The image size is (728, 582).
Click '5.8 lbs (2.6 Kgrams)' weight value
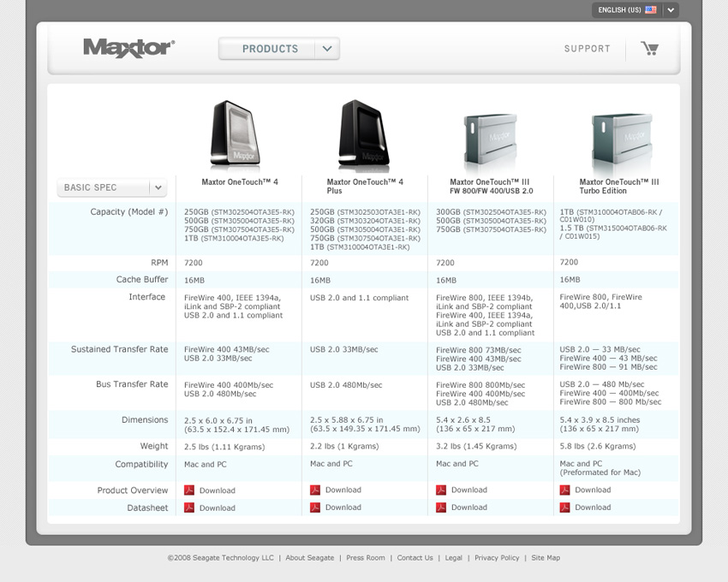click(x=598, y=446)
